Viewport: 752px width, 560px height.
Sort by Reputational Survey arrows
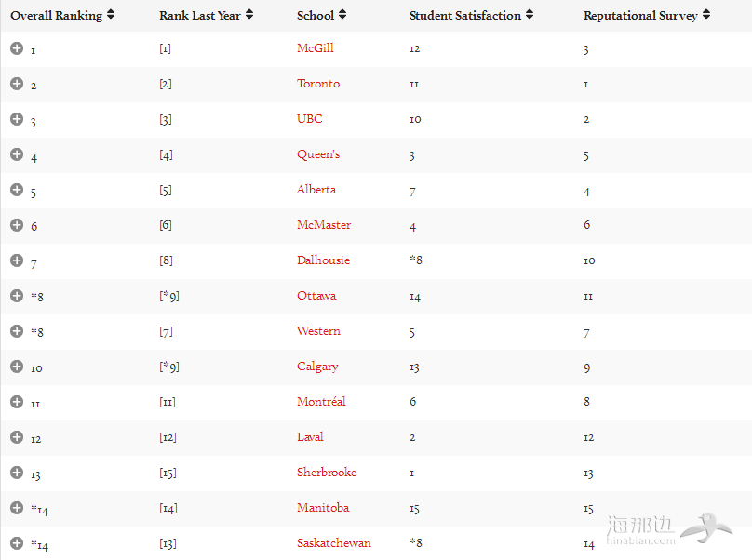pyautogui.click(x=706, y=15)
